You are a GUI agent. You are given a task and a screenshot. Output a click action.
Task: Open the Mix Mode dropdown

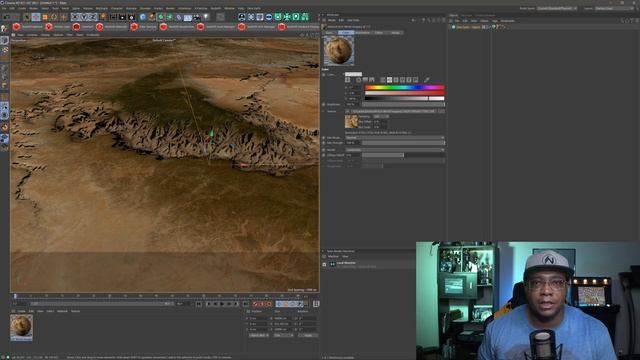tap(395, 138)
